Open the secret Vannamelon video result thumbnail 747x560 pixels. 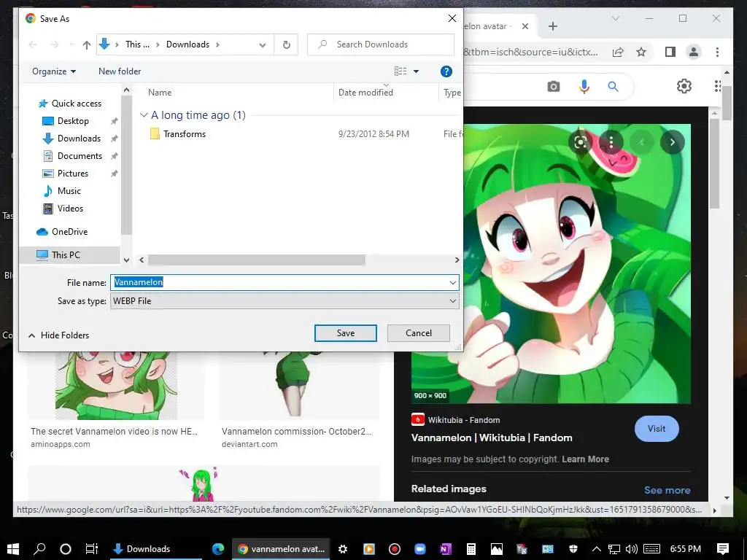(x=116, y=386)
